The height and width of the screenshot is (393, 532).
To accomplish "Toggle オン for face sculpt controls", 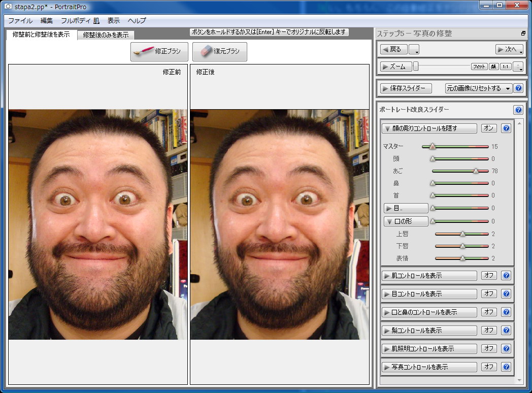I will coord(488,128).
